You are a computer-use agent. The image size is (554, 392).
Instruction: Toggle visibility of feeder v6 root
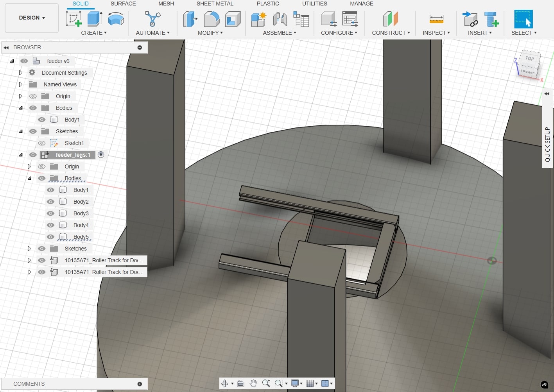pos(24,61)
